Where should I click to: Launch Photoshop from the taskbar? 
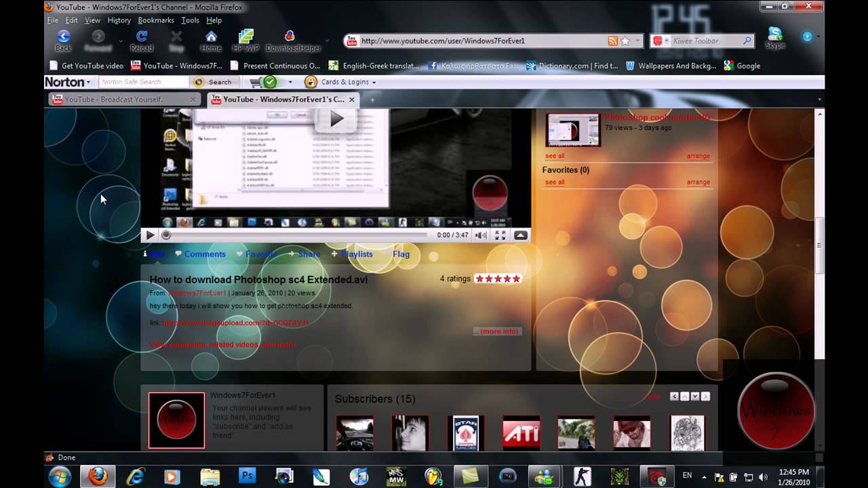click(x=247, y=476)
